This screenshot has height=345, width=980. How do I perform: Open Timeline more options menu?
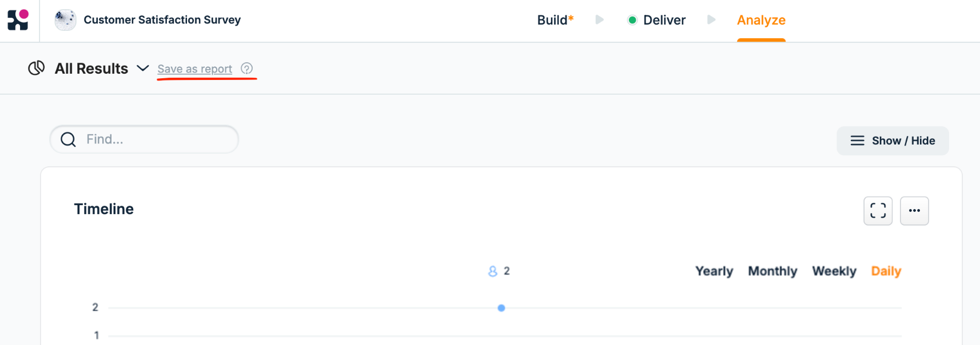click(914, 211)
